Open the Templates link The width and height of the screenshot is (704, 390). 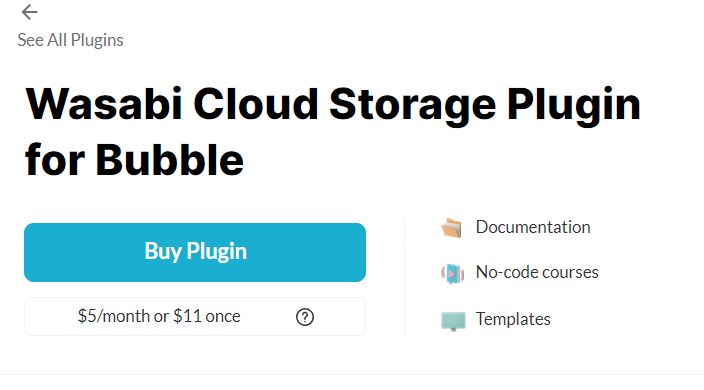pyautogui.click(x=513, y=319)
